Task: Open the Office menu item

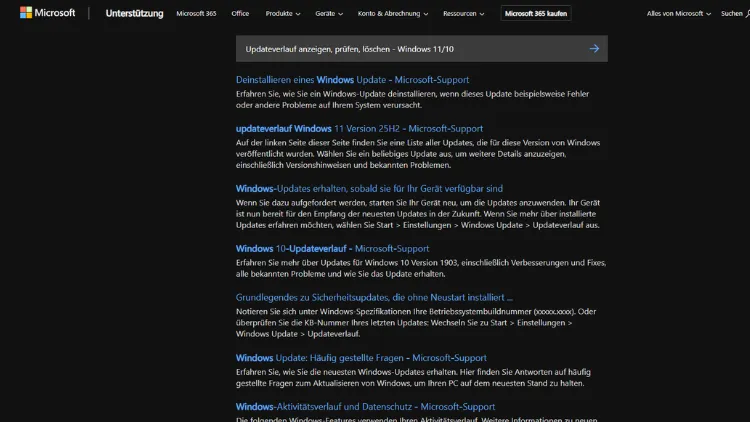Action: click(240, 13)
